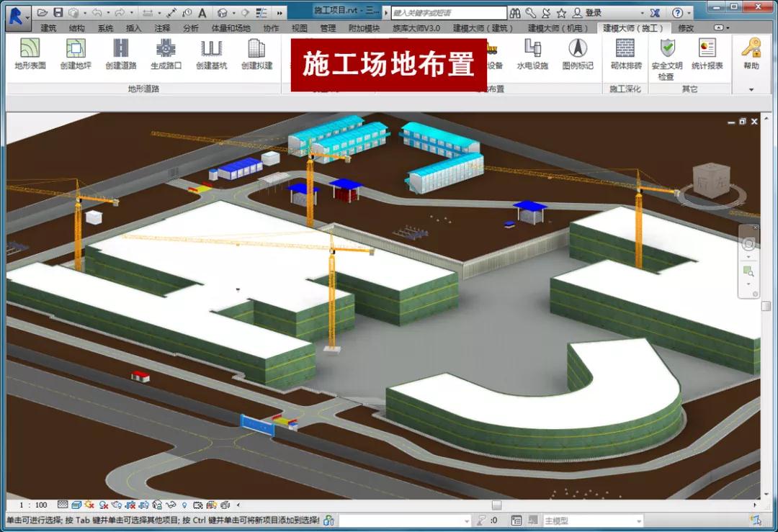Open 安全文明检查 safety inspection tool
778x532 pixels.
667,59
